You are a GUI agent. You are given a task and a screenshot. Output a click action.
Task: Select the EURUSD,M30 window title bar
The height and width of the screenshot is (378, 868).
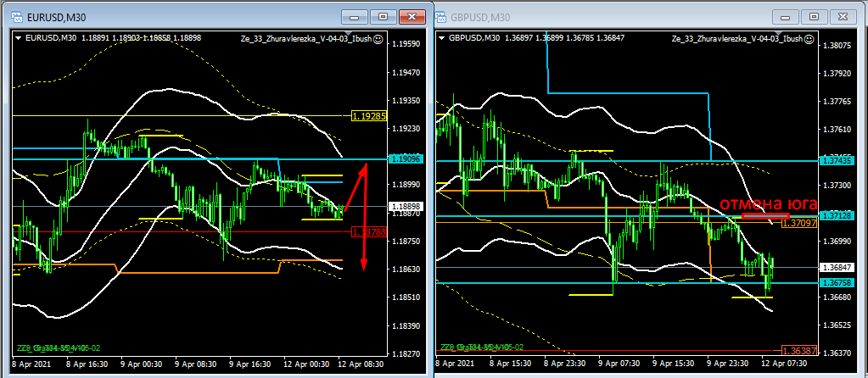[170, 17]
